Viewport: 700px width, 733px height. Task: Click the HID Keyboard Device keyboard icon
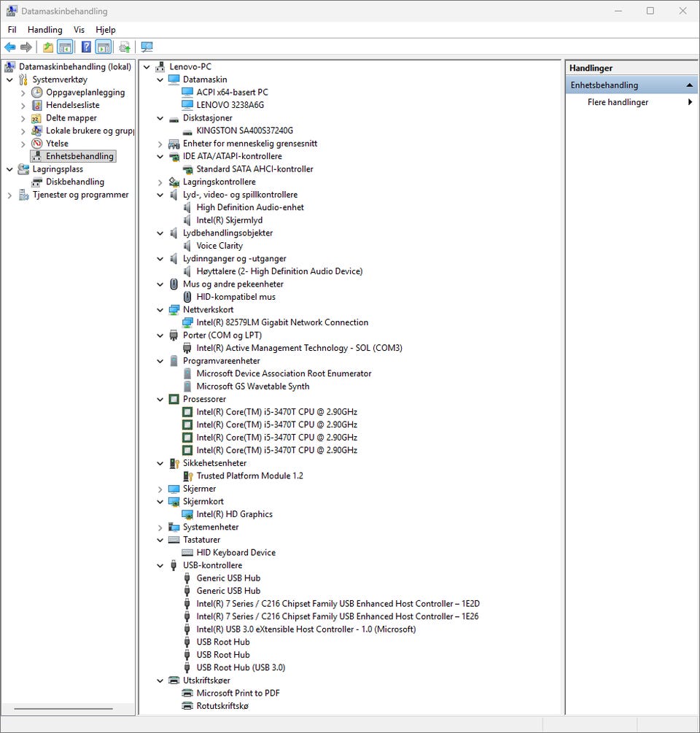click(x=187, y=553)
